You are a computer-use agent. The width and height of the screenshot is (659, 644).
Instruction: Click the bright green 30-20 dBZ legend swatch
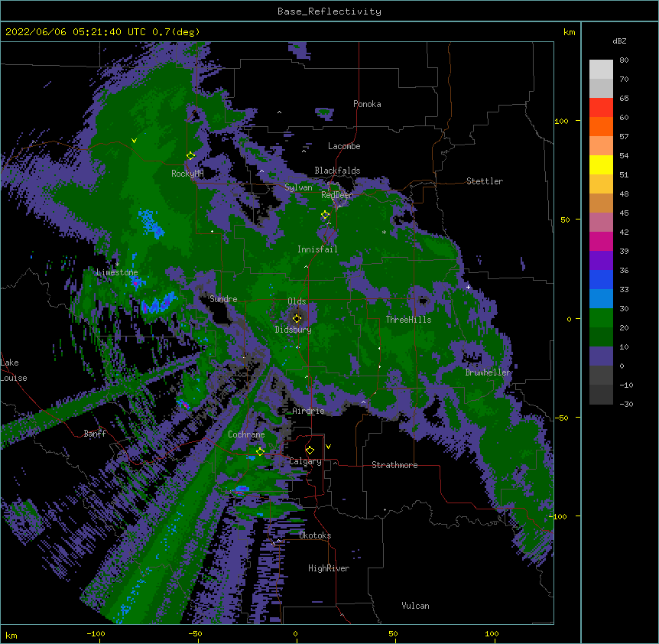(x=601, y=318)
